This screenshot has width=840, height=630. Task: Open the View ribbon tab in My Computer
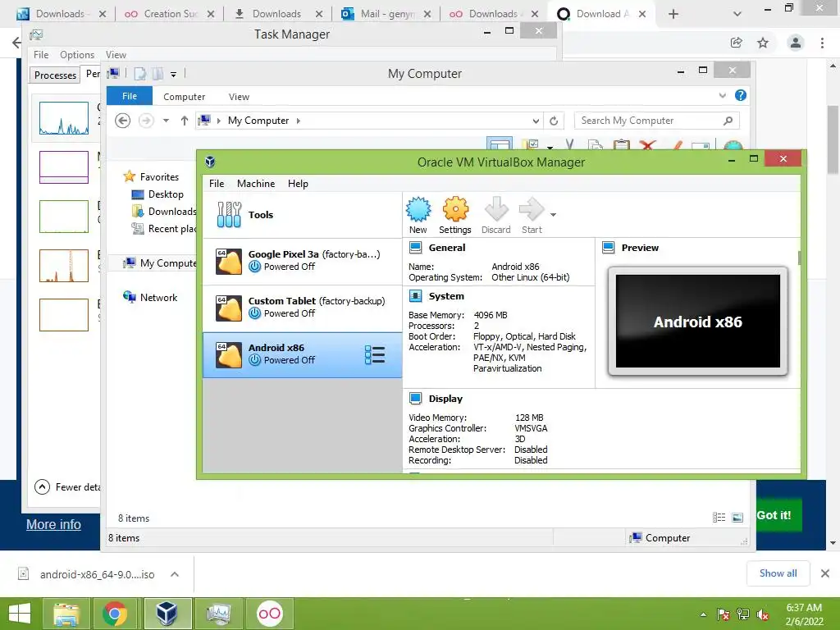239,97
